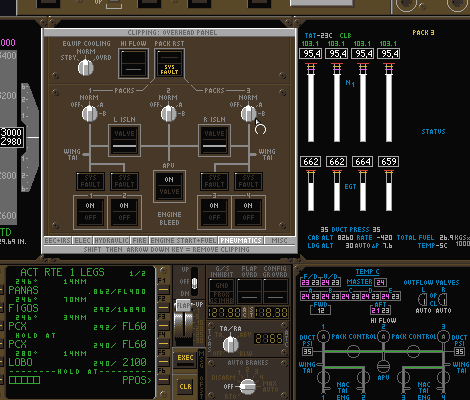Screen dimensions: 470x400
Task: Click the CAB ALT 8260 readout
Action: pyautogui.click(x=345, y=238)
